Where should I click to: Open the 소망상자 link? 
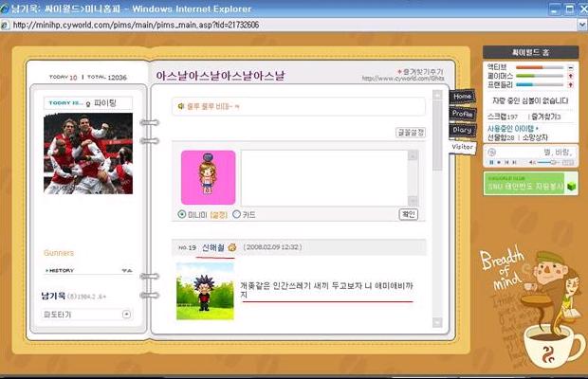pos(535,137)
